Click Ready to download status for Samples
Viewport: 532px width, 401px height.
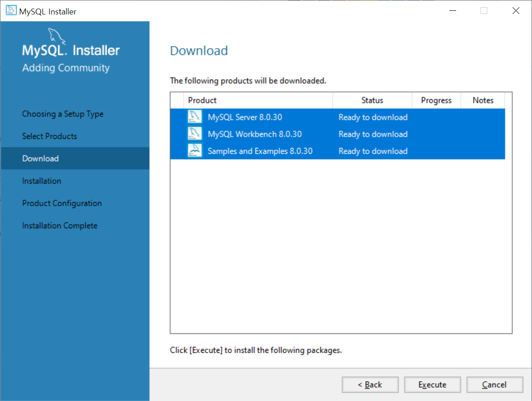(x=373, y=151)
